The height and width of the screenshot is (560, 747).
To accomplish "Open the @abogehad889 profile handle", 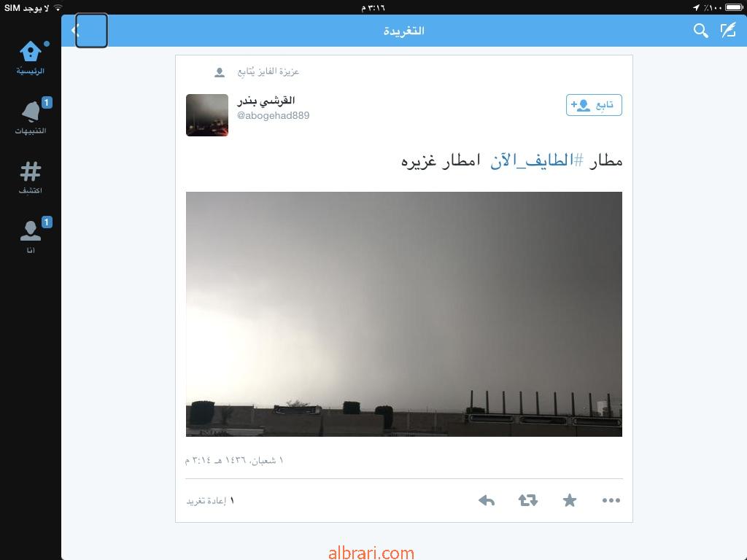I will coord(274,116).
